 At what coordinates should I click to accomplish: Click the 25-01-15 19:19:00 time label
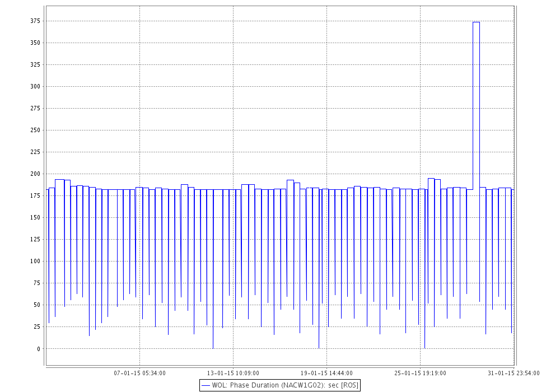(x=420, y=373)
